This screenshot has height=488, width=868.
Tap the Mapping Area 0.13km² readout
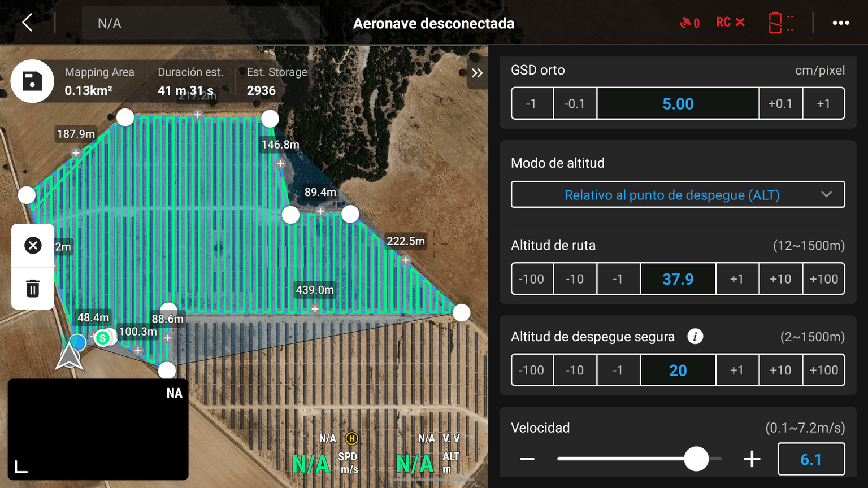(x=99, y=81)
